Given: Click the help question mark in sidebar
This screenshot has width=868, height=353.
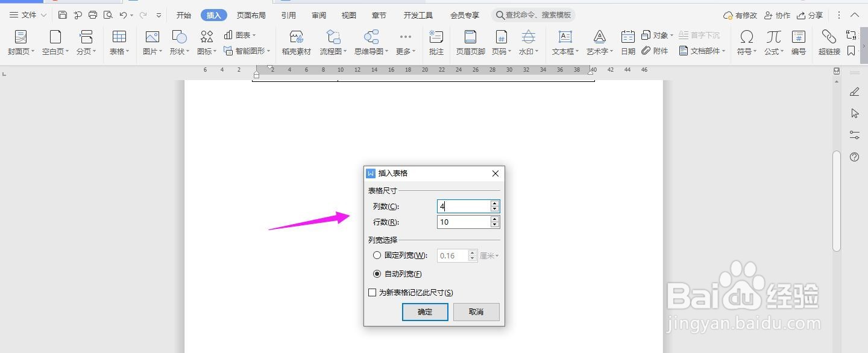Looking at the screenshot, I should (x=854, y=157).
